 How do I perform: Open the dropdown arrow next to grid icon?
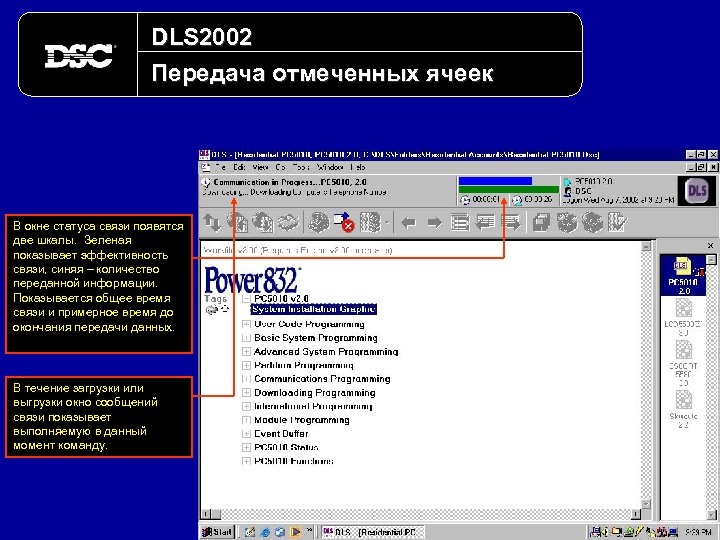pos(387,224)
